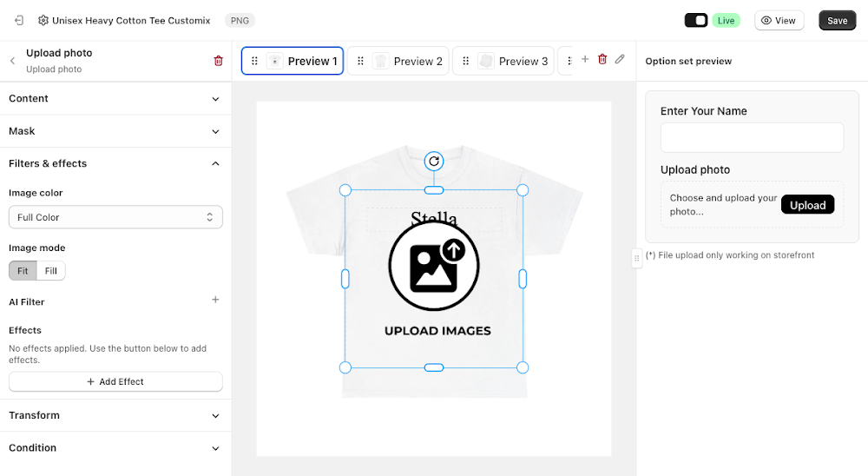Click the top edge selection handle
The width and height of the screenshot is (868, 476).
[434, 190]
